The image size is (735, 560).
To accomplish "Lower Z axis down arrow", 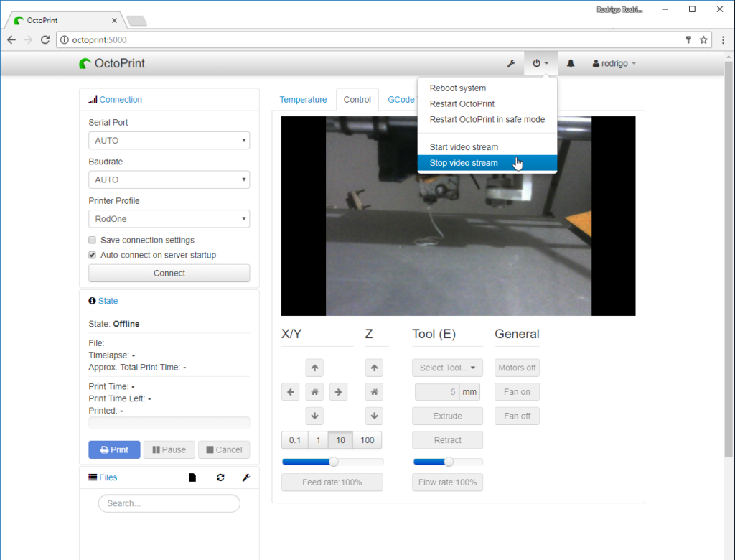I will click(374, 416).
